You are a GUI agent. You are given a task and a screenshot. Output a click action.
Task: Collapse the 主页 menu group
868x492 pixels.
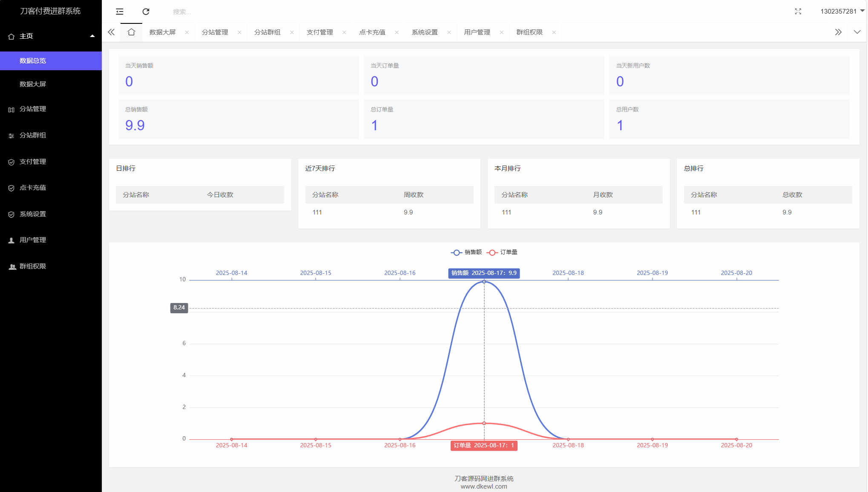coord(92,36)
